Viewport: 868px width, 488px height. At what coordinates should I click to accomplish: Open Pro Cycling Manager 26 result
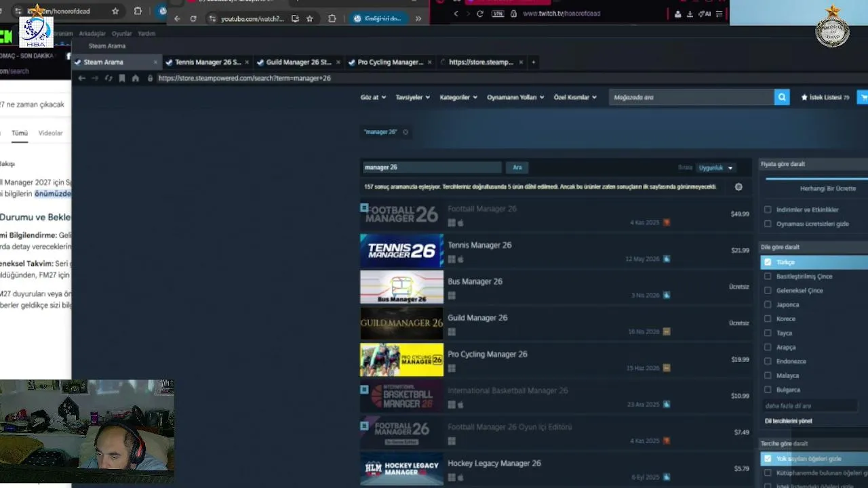pos(556,360)
